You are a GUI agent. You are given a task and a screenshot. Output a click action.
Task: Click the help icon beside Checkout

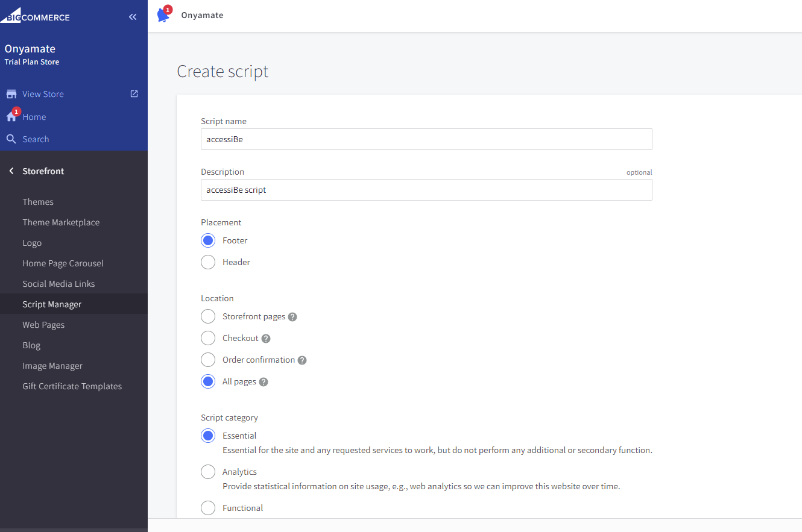(266, 338)
